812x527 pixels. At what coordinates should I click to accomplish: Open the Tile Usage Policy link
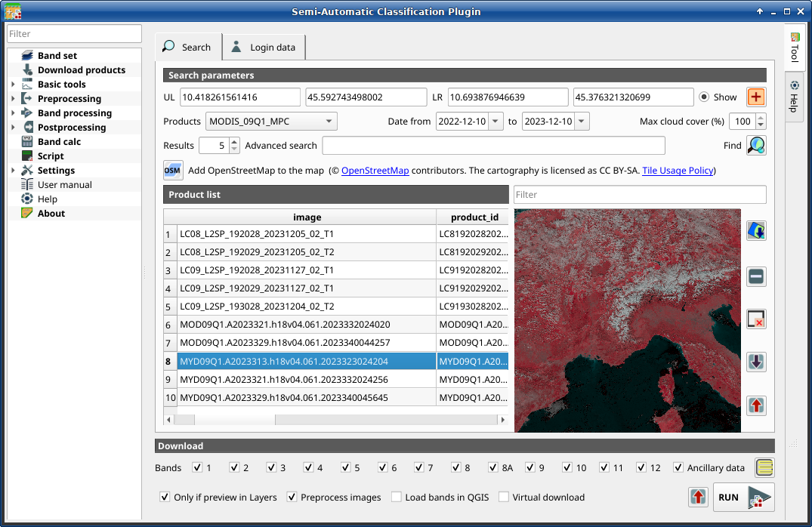coord(678,170)
